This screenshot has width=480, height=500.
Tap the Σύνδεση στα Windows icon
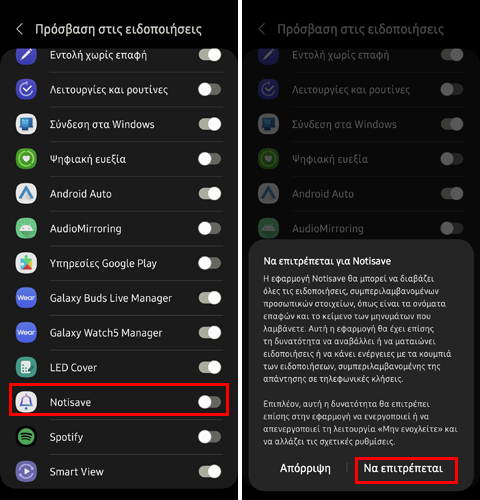tap(26, 124)
